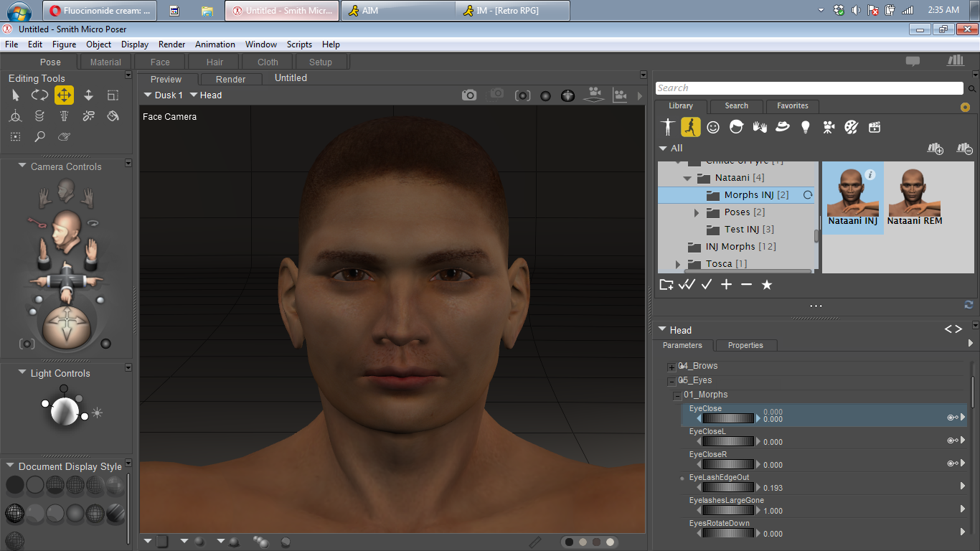Open the Cameras library category
Image resolution: width=980 pixels, height=551 pixels.
pos(829,127)
